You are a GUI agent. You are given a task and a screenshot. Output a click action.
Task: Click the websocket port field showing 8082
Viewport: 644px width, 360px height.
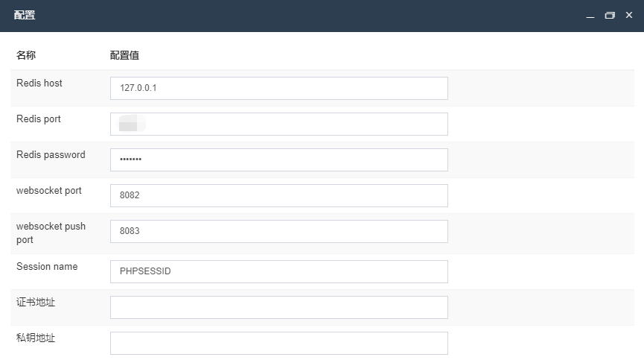coord(278,195)
